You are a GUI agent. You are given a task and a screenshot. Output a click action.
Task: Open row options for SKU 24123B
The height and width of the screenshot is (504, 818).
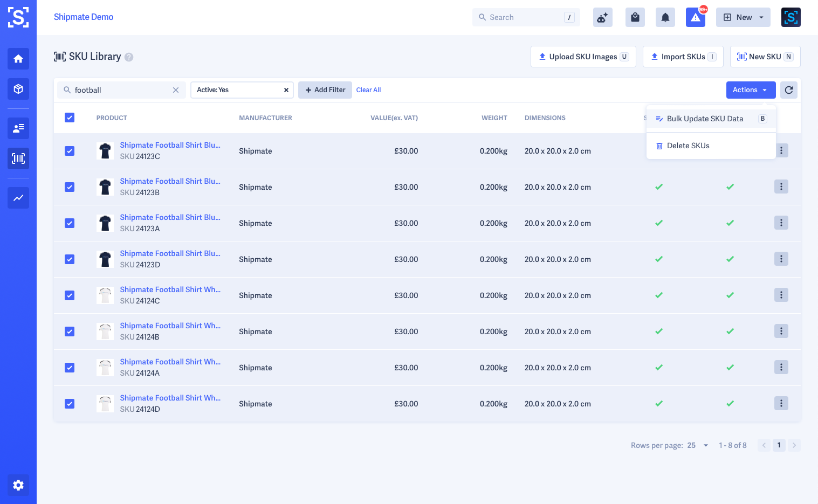(781, 187)
